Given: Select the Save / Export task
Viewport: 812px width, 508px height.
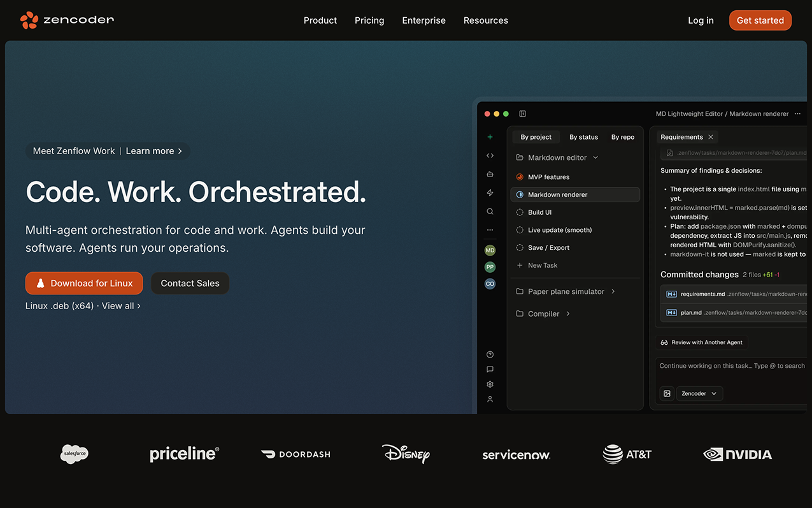Looking at the screenshot, I should pyautogui.click(x=575, y=248).
